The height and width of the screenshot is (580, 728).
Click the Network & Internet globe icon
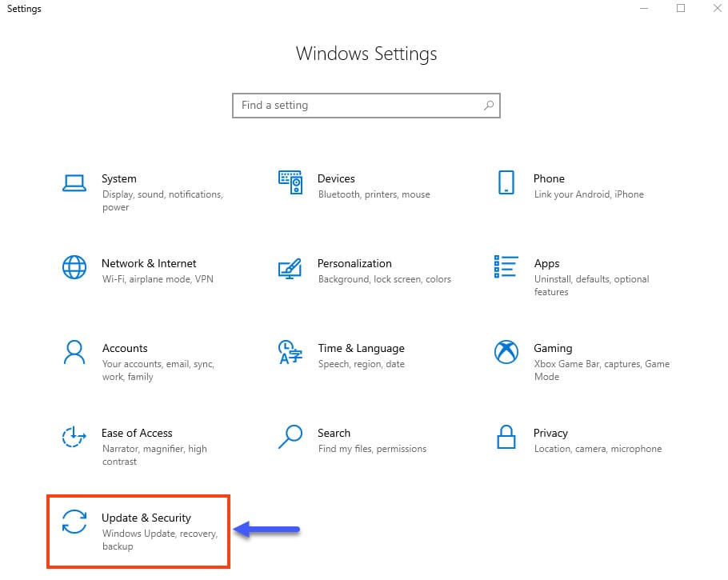point(74,267)
